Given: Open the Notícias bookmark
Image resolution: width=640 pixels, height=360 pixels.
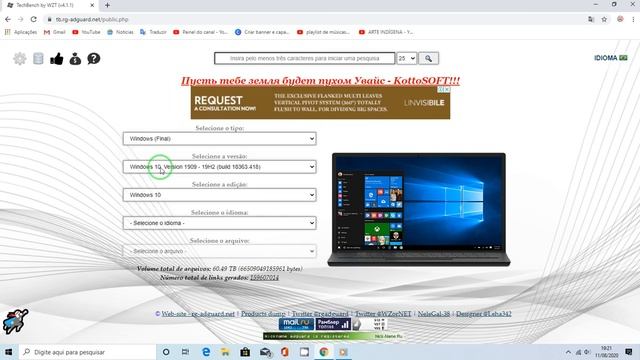Looking at the screenshot, I should (x=120, y=32).
